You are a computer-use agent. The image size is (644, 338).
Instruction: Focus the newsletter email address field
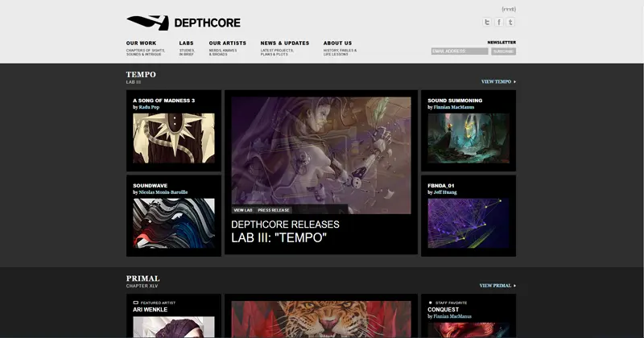point(460,52)
